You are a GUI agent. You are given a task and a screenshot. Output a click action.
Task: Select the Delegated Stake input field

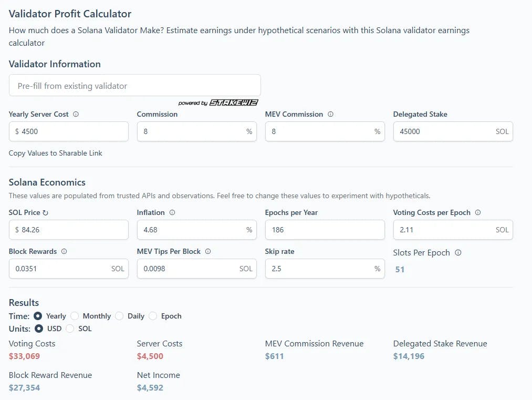point(453,131)
